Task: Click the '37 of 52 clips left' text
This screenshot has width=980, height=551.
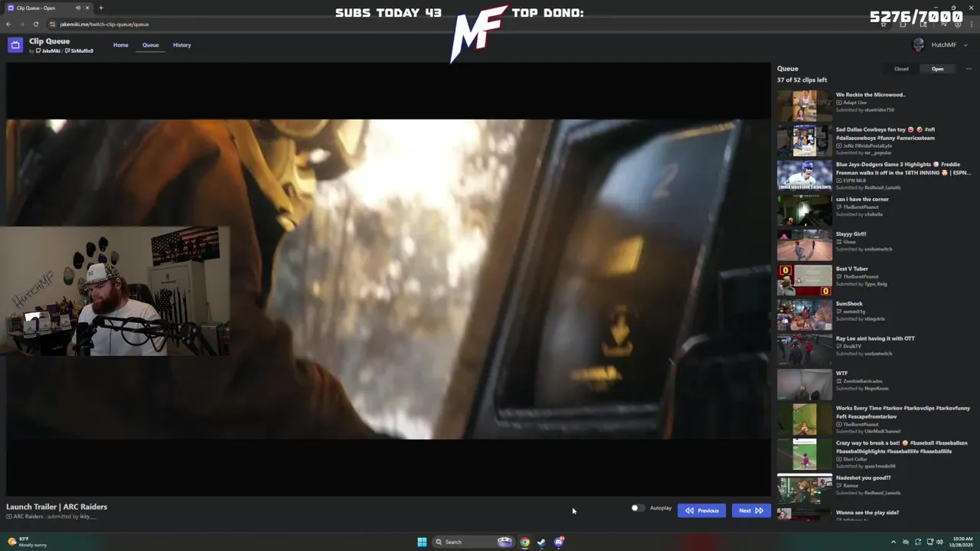Action: [x=802, y=80]
